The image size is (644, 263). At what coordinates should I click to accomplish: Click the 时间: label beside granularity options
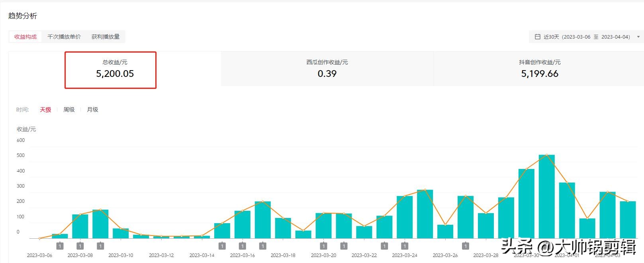[23, 110]
